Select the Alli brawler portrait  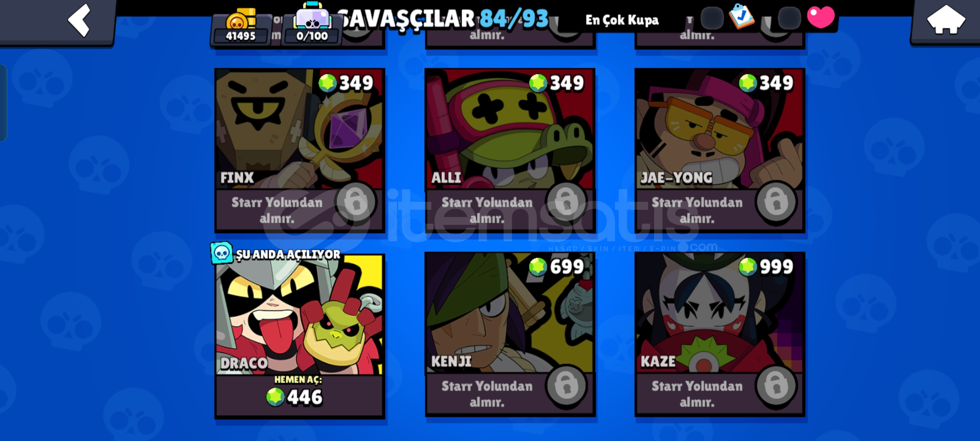(x=510, y=129)
